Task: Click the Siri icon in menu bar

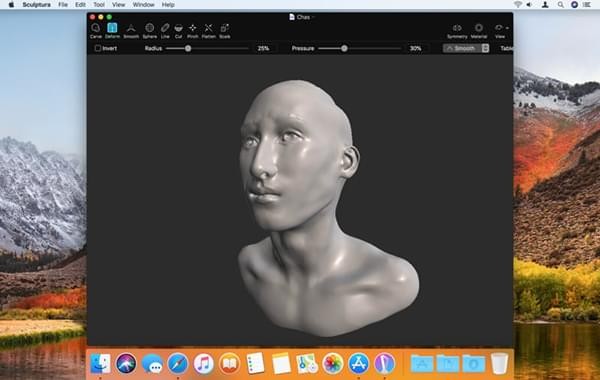Action: tap(574, 5)
